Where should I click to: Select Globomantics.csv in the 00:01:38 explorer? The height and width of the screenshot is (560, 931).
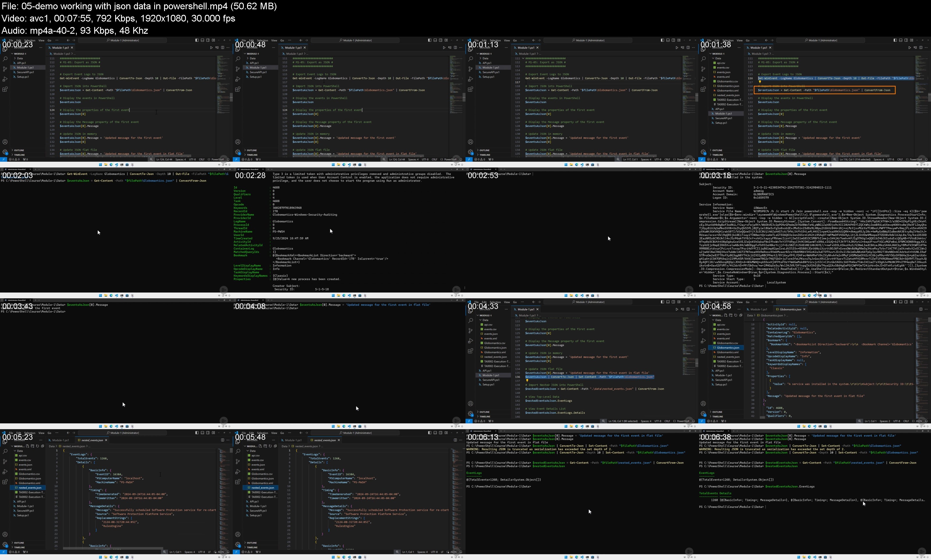pos(728,81)
